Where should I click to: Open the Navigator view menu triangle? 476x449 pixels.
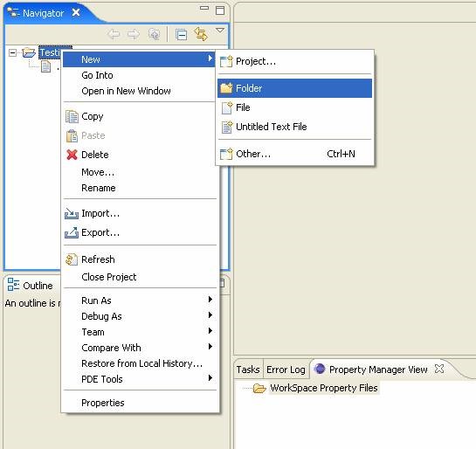point(220,30)
